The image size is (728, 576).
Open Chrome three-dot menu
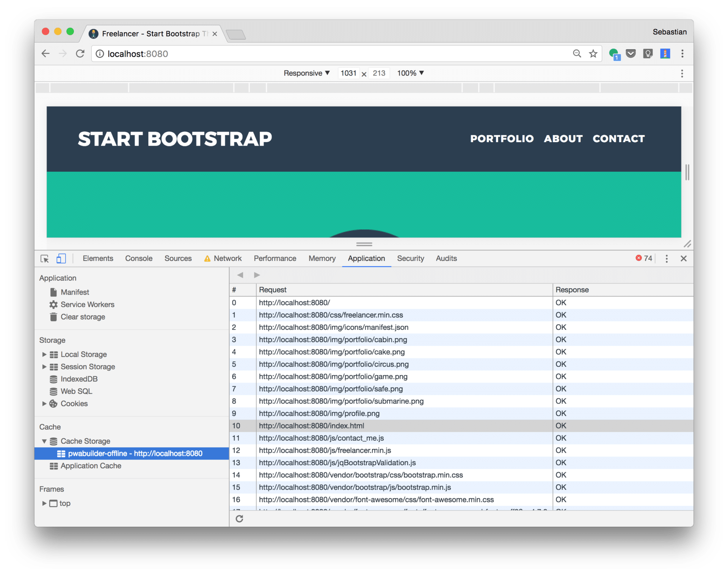point(682,53)
